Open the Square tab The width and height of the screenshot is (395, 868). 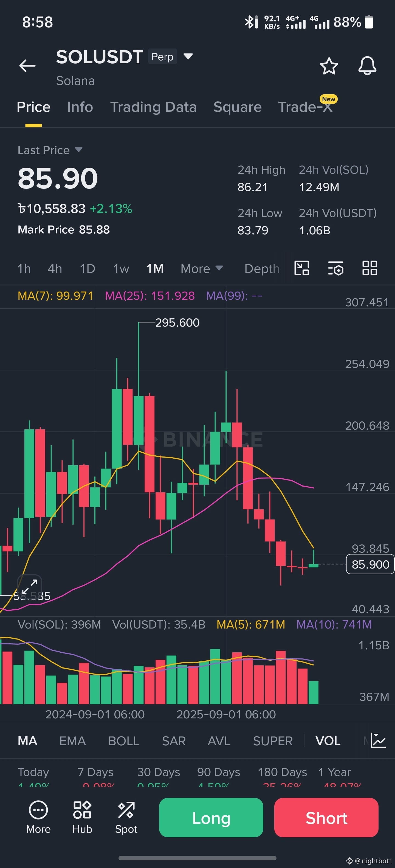coord(238,107)
